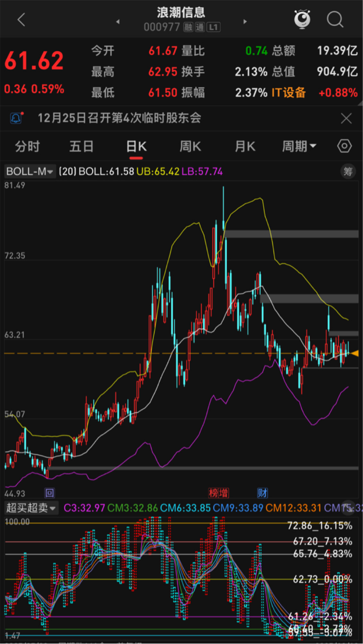
Task: Go to previous stock arrow
Action: [118, 22]
